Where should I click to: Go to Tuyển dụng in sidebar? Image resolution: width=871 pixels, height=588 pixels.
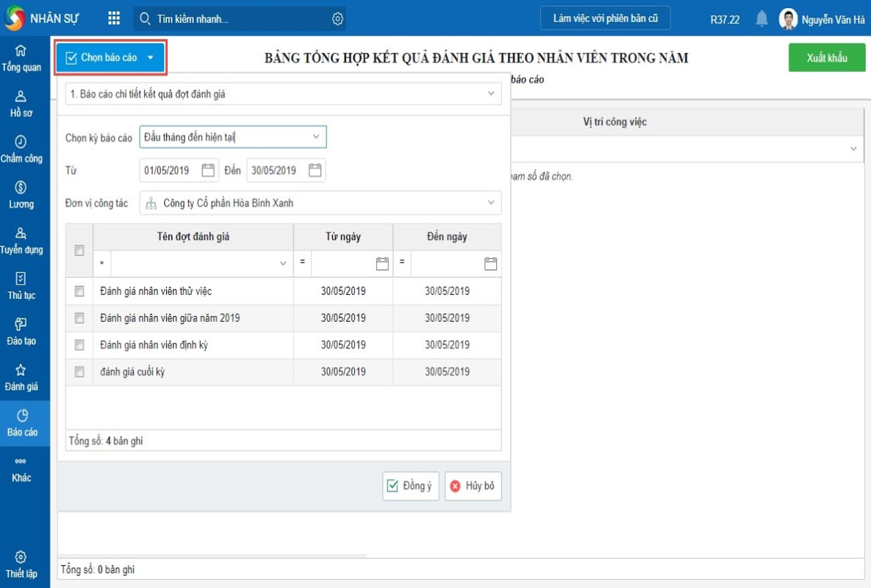click(x=21, y=240)
